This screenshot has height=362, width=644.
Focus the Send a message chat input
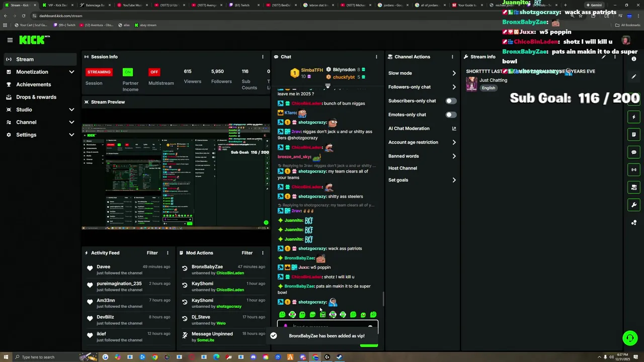pos(328,327)
